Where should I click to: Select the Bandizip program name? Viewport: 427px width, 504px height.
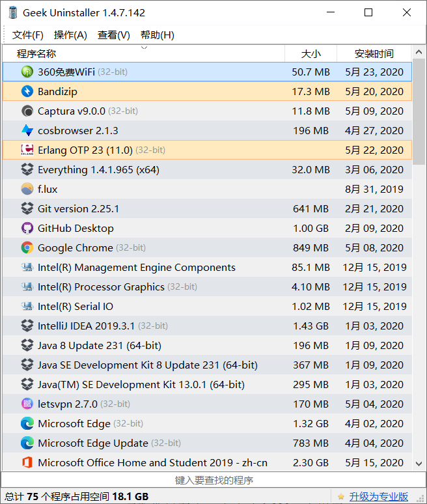pos(57,92)
